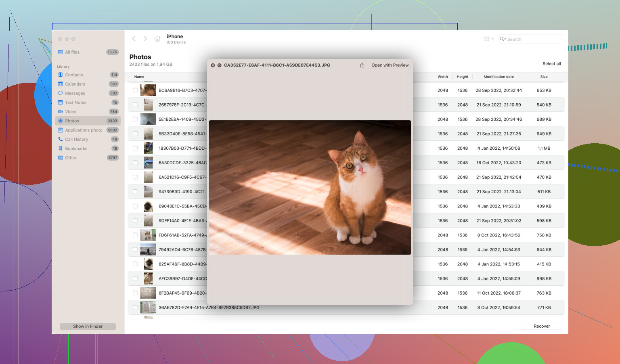Open the home icon in toolbar
The width and height of the screenshot is (620, 364).
(157, 39)
